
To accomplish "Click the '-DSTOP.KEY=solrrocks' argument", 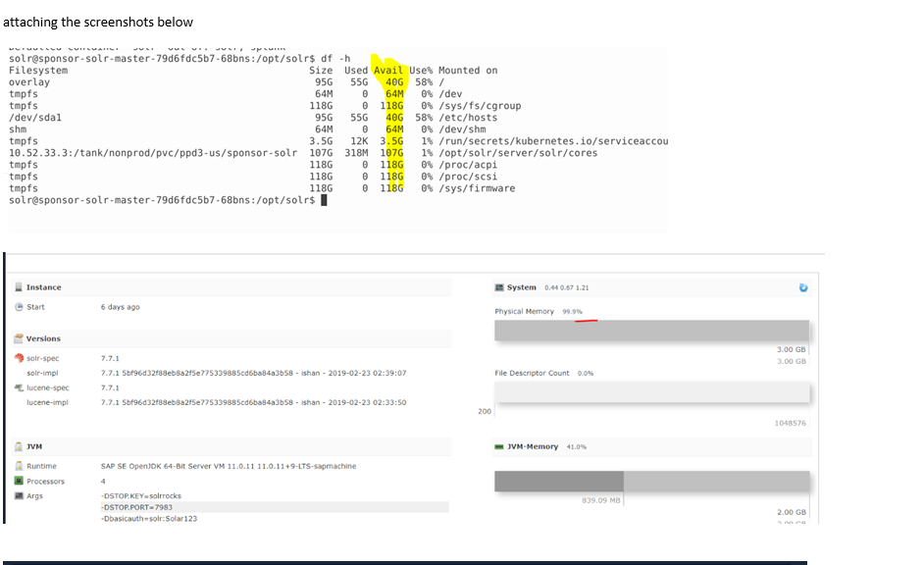I will [x=141, y=496].
